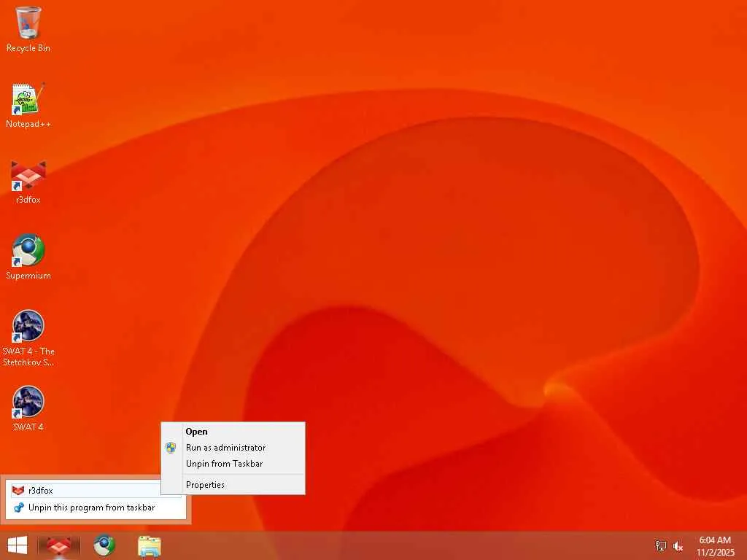The width and height of the screenshot is (747, 560).
Task: Open the clock showing 6:04 AM
Action: point(715,546)
